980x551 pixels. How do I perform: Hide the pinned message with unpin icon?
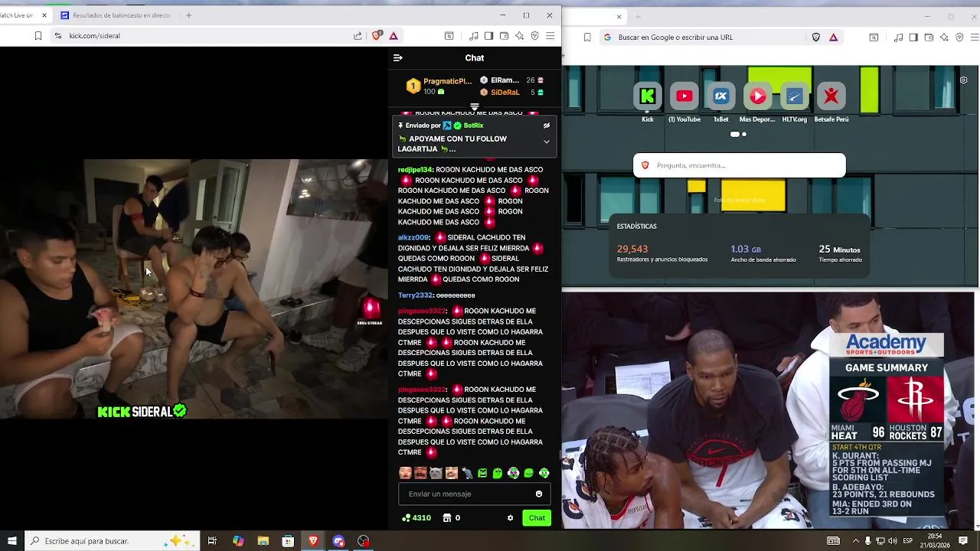[x=547, y=126]
